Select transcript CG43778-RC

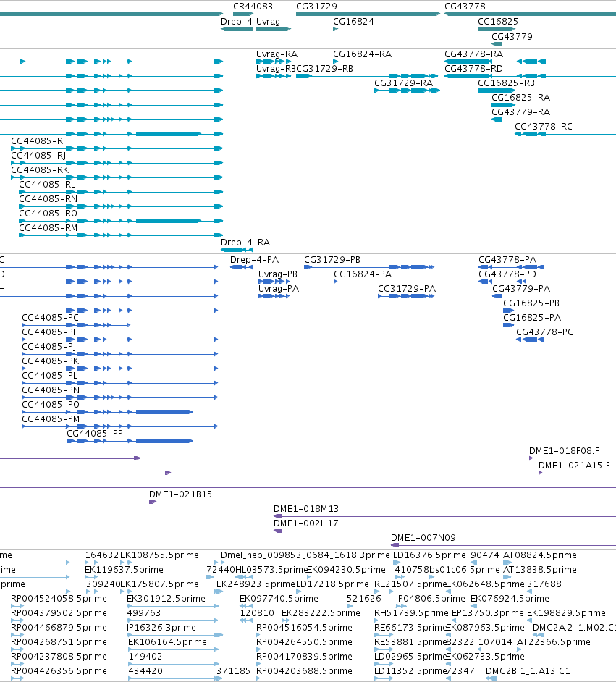click(544, 127)
